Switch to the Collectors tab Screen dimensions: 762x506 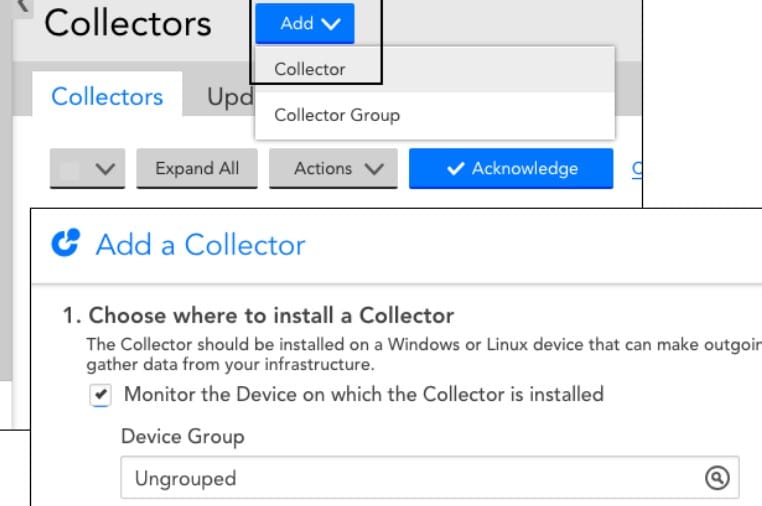(x=107, y=97)
